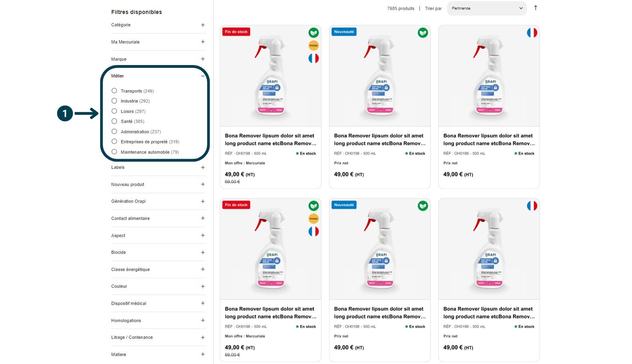Select the Santé filter option
Screen dimensions: 632x364
click(x=114, y=121)
